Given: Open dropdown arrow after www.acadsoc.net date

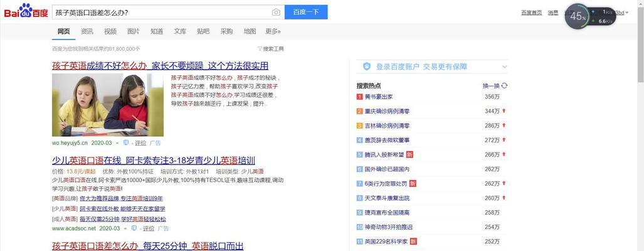Looking at the screenshot, I should (x=124, y=228).
